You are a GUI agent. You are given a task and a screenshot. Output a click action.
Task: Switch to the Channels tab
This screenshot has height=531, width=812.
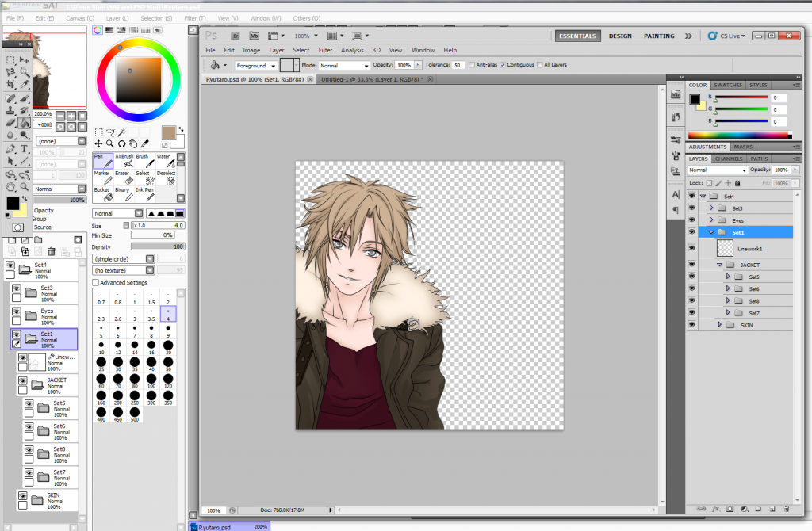click(x=730, y=159)
